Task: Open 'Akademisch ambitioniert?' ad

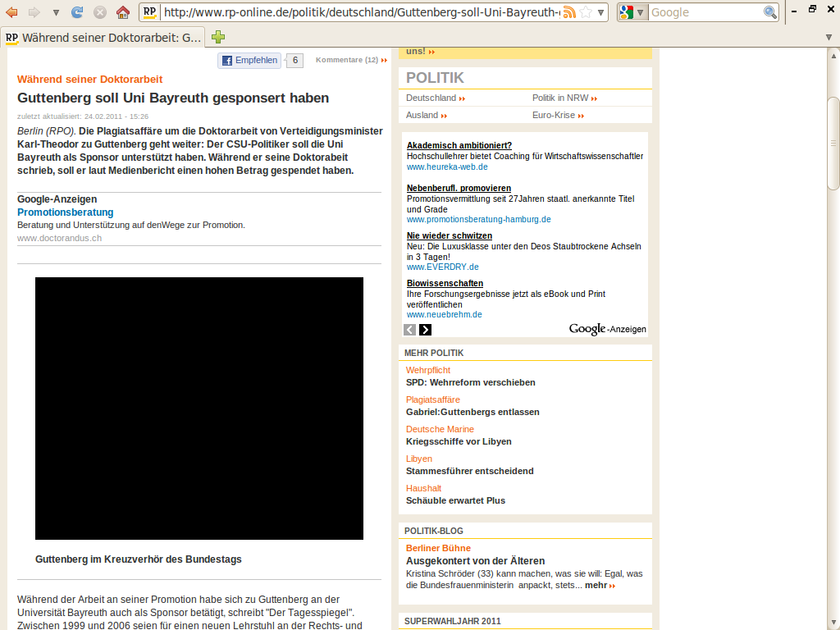Action: click(x=459, y=145)
